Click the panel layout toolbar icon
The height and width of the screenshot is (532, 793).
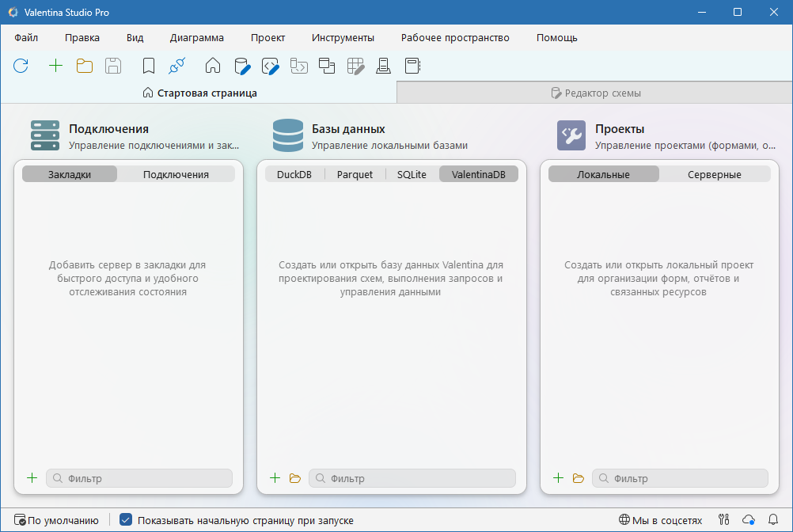(x=412, y=66)
